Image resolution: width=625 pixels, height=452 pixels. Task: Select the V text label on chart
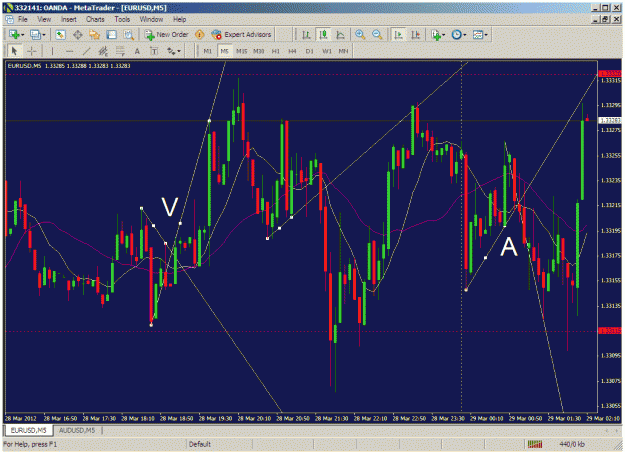(x=170, y=207)
